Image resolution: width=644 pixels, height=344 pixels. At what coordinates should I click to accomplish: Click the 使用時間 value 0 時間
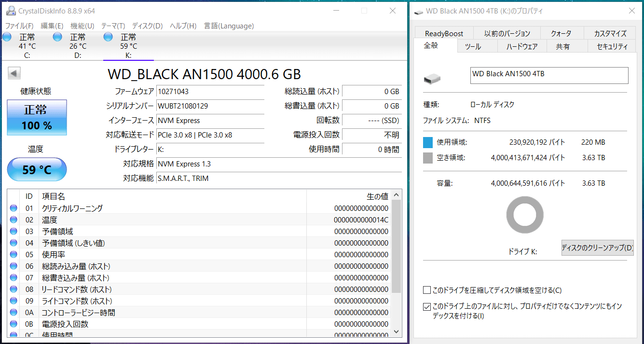(x=371, y=150)
